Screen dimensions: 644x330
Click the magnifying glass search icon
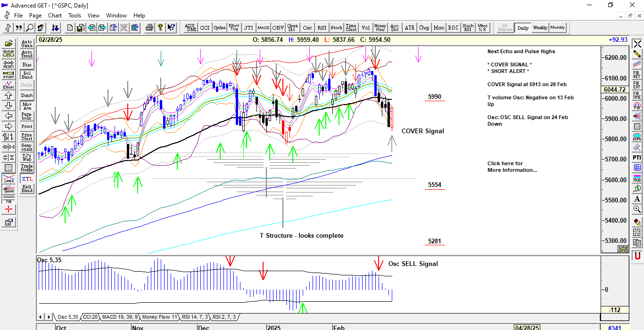click(x=30, y=28)
